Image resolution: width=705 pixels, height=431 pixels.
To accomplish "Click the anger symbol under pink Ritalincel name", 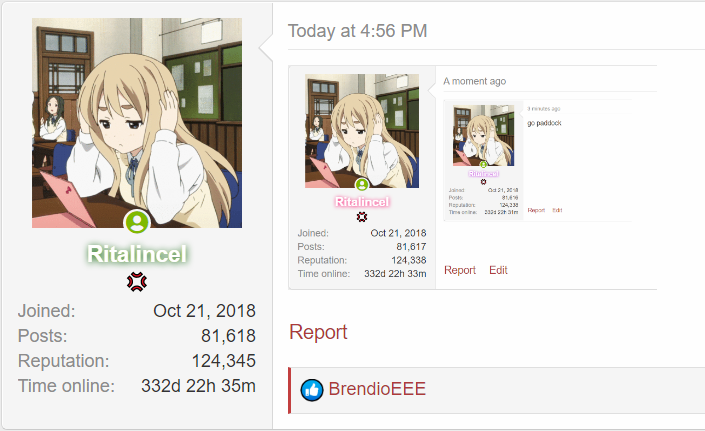I will 362,217.
